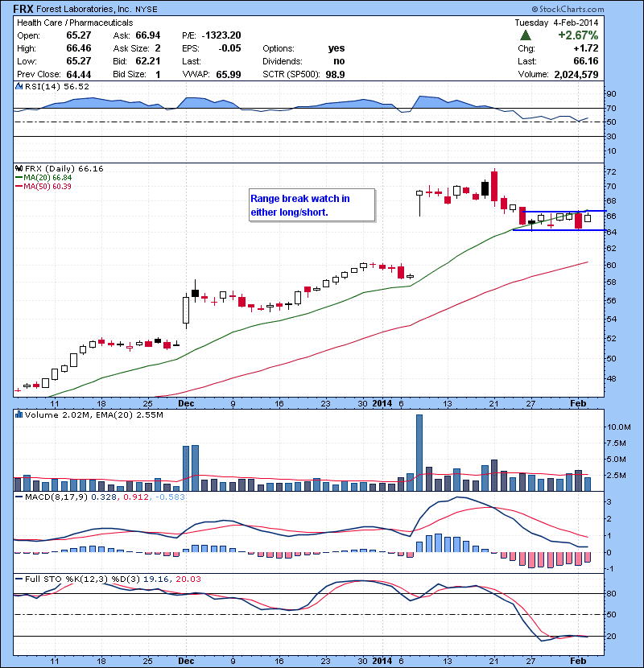The width and height of the screenshot is (644, 668).
Task: Click the upper blue range resistance line
Action: pos(563,211)
